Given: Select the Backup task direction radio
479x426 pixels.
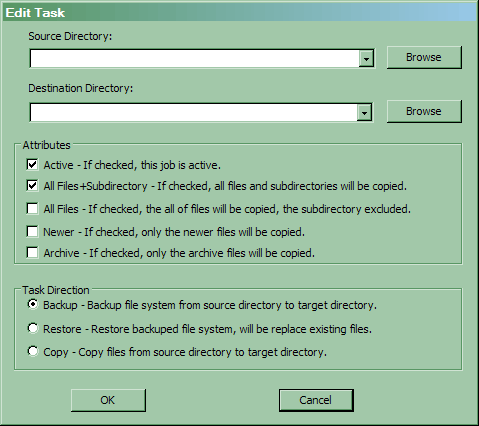Looking at the screenshot, I should pyautogui.click(x=33, y=305).
